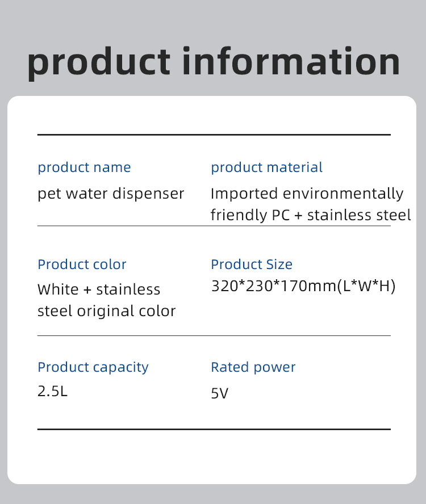Click the thin divider above Product color
Image resolution: width=426 pixels, height=504 pixels.
pyautogui.click(x=214, y=226)
